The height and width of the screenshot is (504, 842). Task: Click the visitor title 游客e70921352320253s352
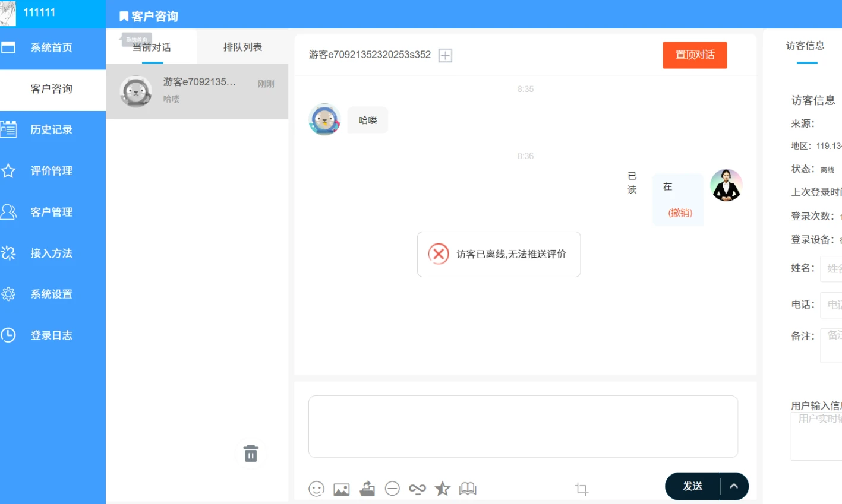(x=370, y=55)
